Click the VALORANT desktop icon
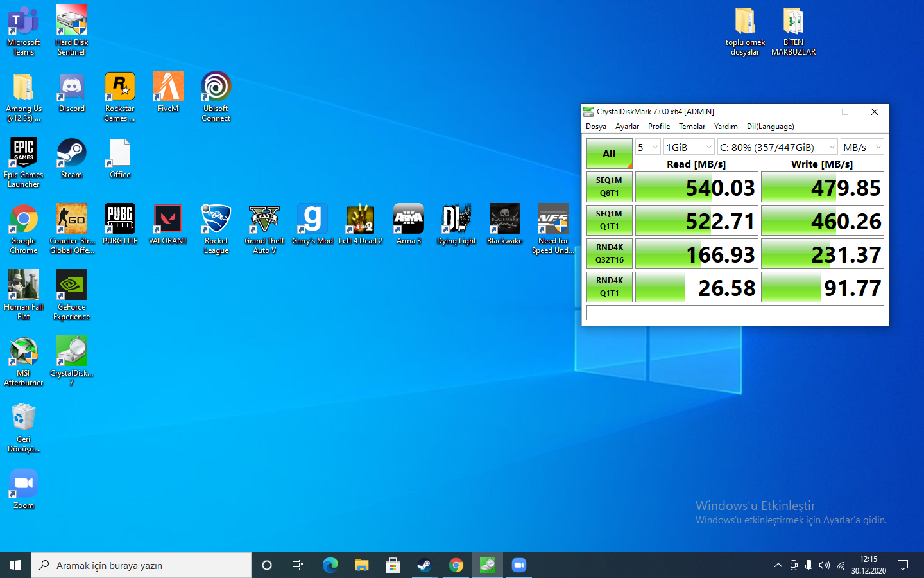 click(x=168, y=224)
